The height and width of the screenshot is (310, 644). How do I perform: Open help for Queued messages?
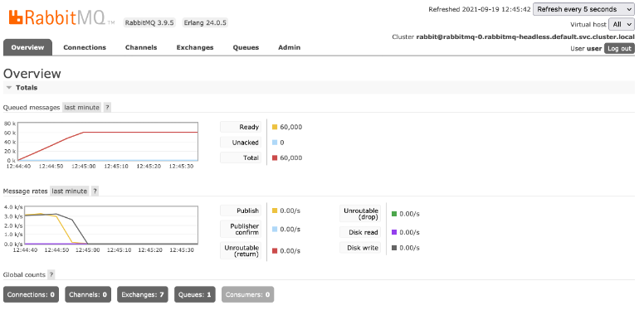tap(107, 108)
